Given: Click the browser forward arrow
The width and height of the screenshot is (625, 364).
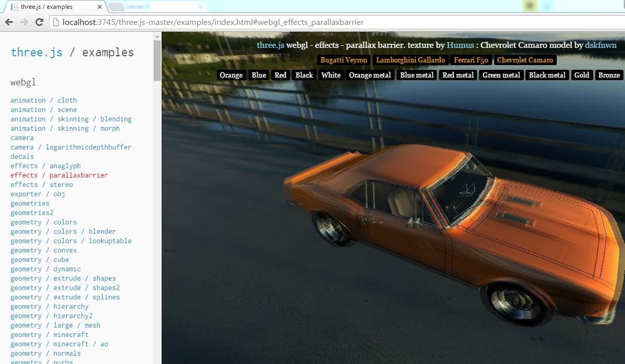Looking at the screenshot, I should [24, 22].
